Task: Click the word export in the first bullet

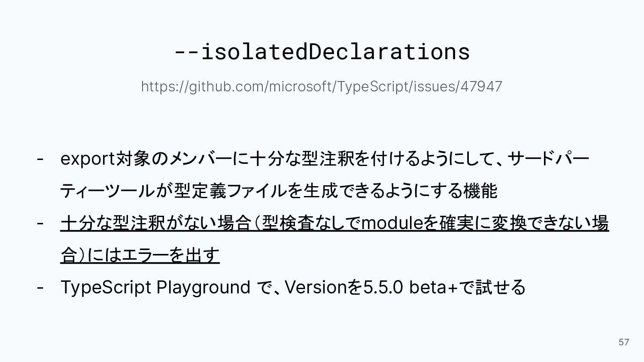Action: click(87, 159)
